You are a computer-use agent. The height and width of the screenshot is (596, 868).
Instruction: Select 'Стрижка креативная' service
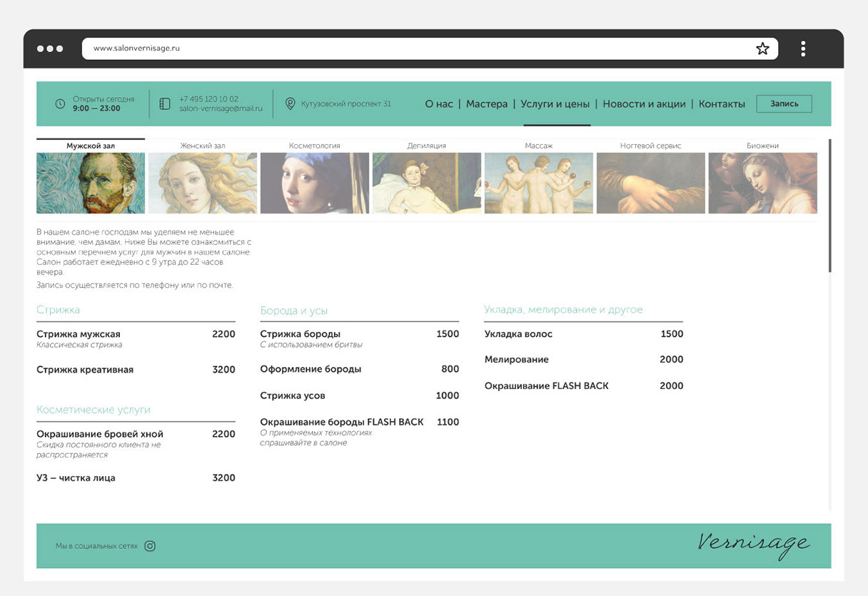click(x=136, y=370)
